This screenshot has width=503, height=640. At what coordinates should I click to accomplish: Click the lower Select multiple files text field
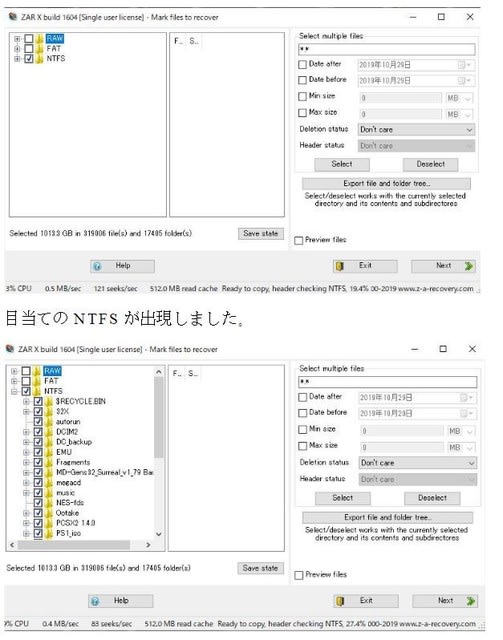387,382
